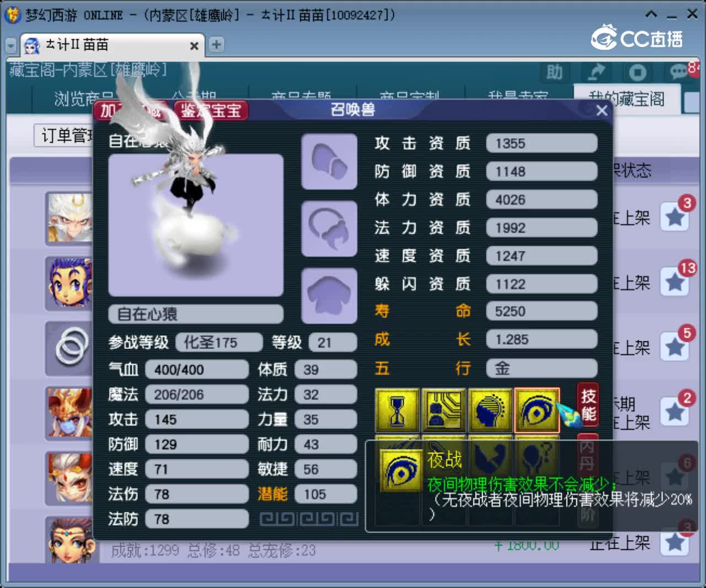Select the hourglass skill icon
Screen dimensions: 706x588
click(397, 410)
